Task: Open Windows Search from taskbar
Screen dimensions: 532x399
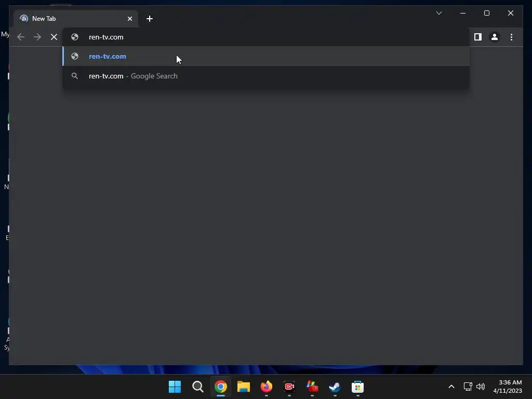Action: (197, 387)
